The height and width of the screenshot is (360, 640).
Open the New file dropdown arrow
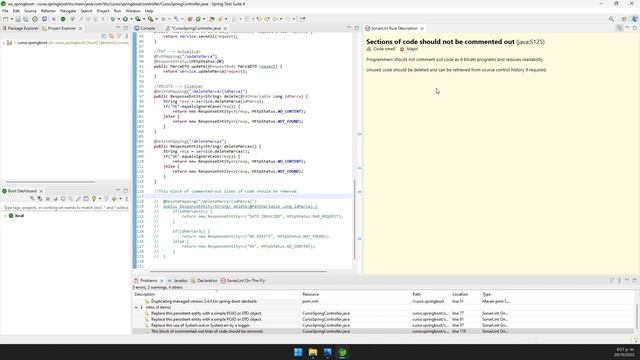tap(11, 19)
